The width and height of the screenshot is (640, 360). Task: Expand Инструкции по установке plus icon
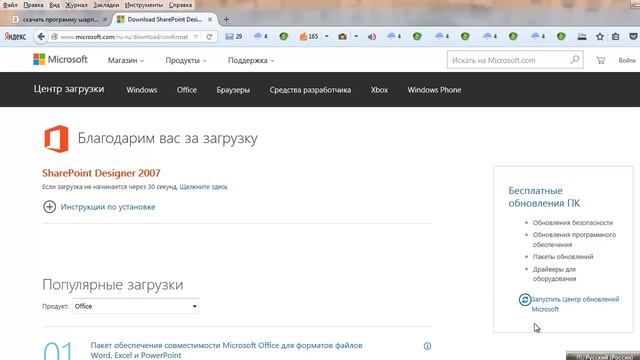click(49, 207)
